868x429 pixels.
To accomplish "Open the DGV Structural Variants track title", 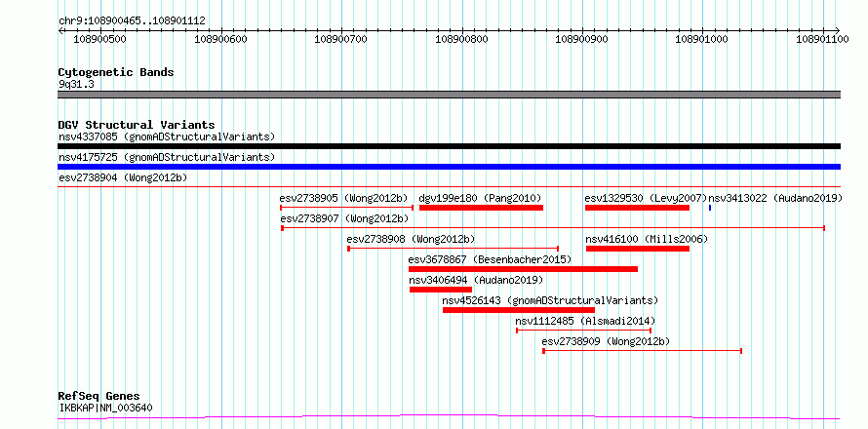I will (137, 125).
